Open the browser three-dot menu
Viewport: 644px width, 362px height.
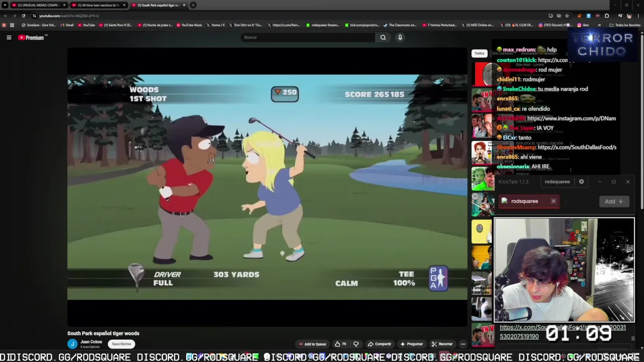[638, 16]
